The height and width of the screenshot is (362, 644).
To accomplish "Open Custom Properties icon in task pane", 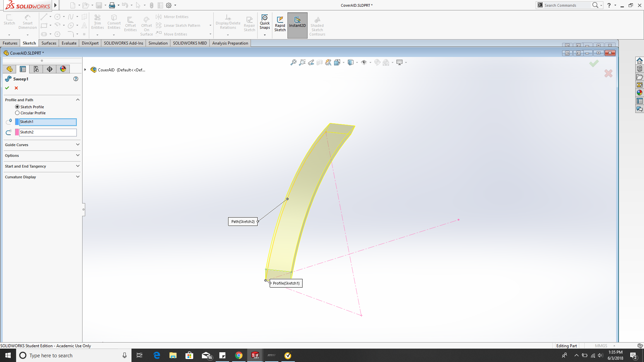I will (640, 101).
